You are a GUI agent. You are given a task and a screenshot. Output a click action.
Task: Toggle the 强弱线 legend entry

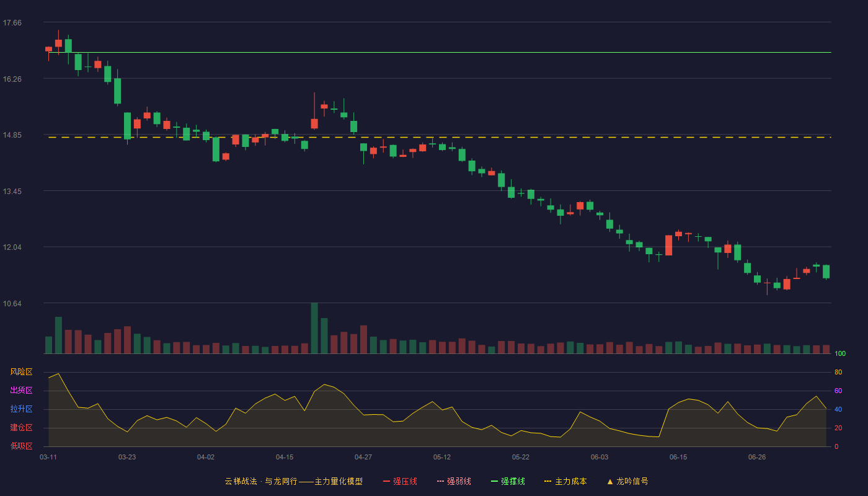[x=454, y=481]
